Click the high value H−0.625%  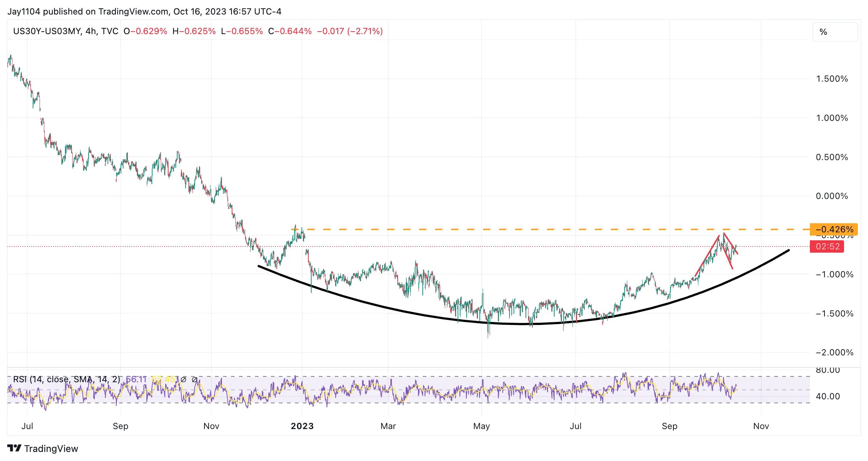click(x=194, y=31)
